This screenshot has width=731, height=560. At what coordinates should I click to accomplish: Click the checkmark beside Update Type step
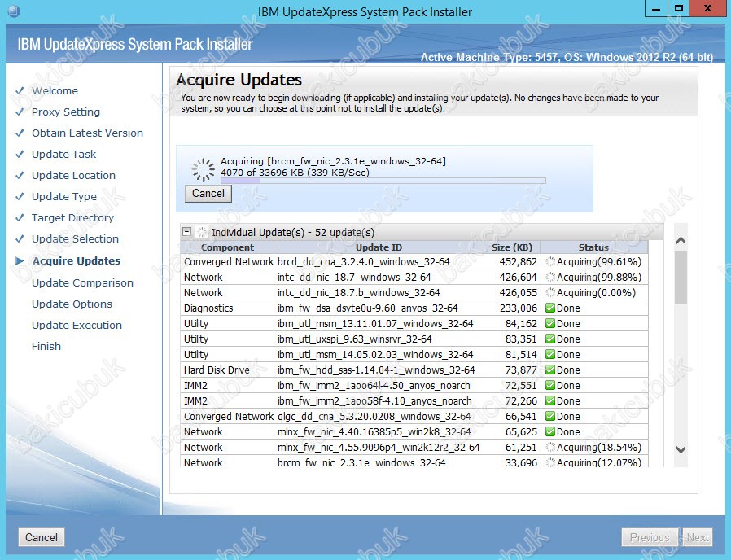[20, 196]
